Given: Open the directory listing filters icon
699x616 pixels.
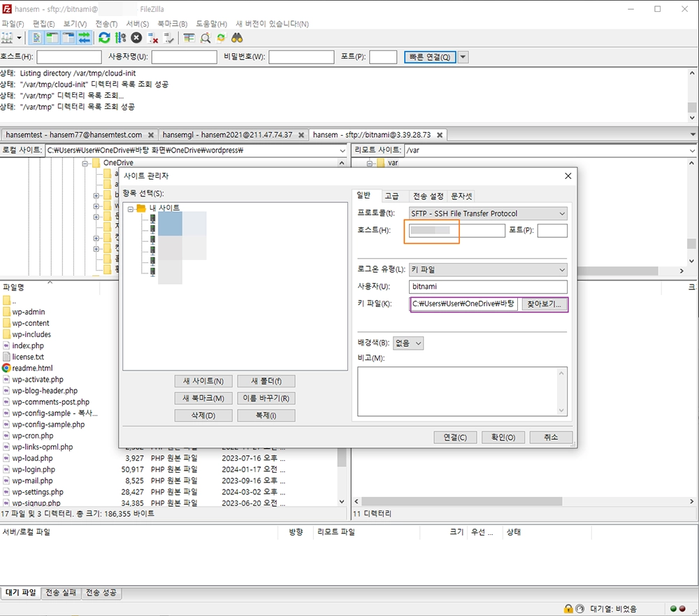Looking at the screenshot, I should (x=189, y=38).
